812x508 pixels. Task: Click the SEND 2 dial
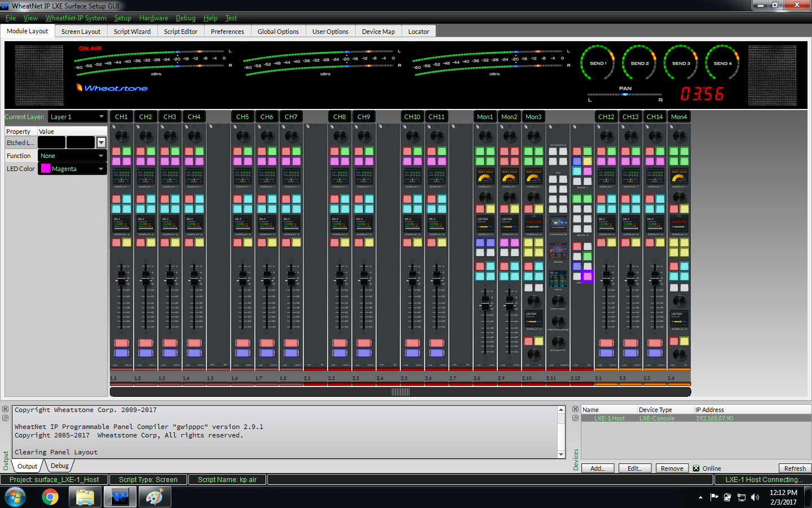pyautogui.click(x=639, y=63)
